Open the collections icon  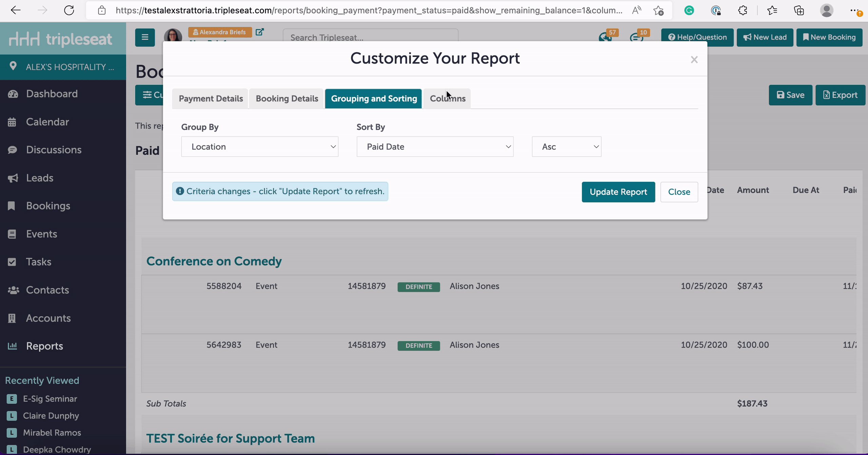(x=799, y=11)
